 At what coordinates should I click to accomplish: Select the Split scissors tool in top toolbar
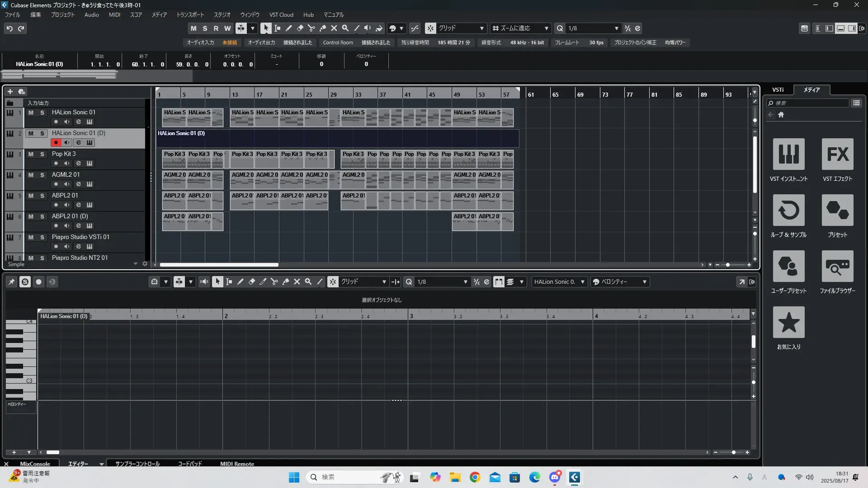311,28
